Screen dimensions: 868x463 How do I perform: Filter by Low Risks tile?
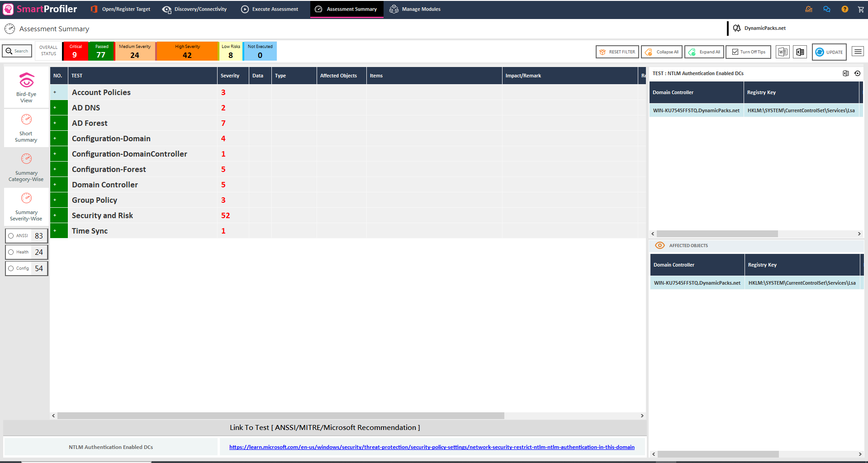(231, 51)
